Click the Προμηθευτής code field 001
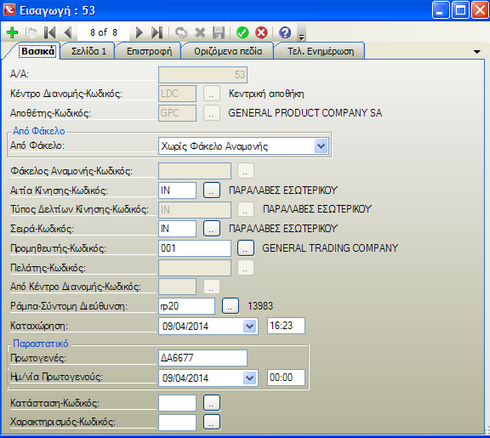Viewport: 490px width, 438px height. point(195,248)
